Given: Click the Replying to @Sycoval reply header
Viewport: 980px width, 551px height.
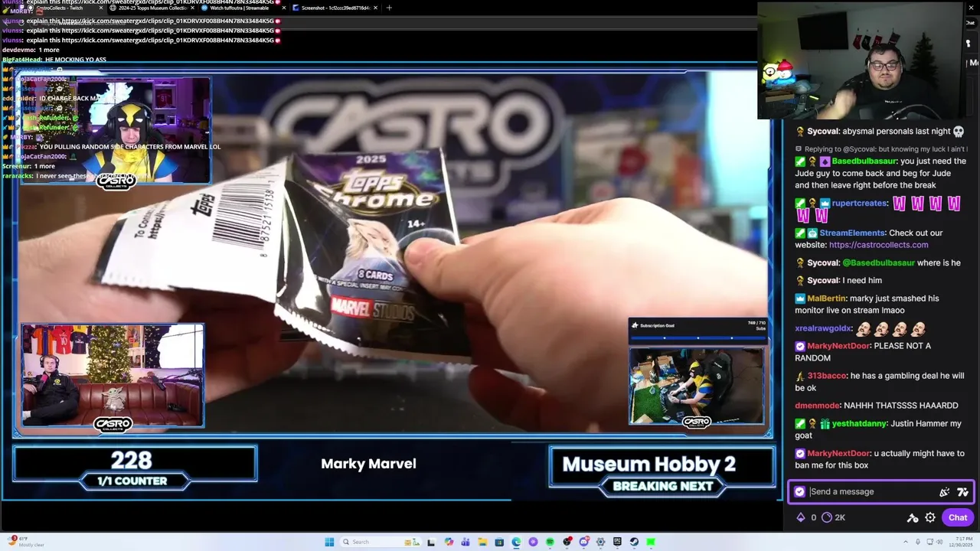Looking at the screenshot, I should click(x=881, y=148).
